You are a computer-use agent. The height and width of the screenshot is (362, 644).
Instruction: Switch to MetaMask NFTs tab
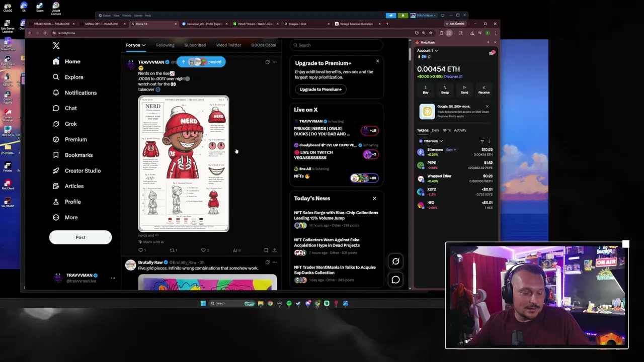click(x=446, y=130)
